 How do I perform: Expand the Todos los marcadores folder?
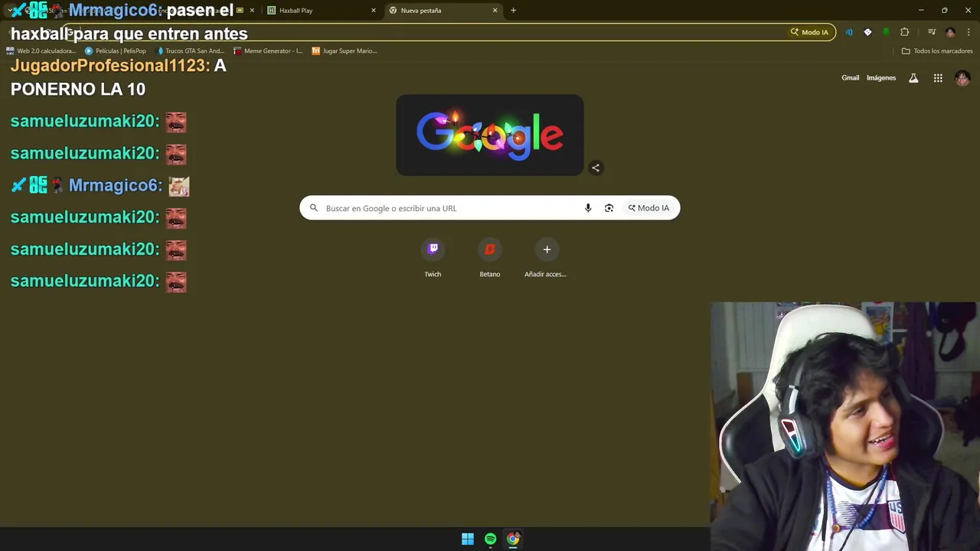(x=937, y=51)
